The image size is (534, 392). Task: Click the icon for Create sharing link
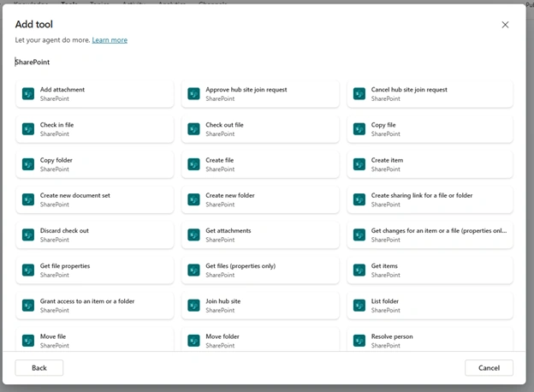coord(359,199)
